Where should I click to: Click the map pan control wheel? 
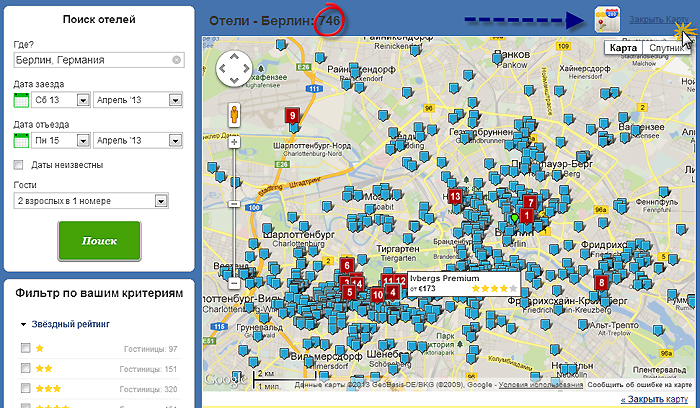click(x=233, y=68)
